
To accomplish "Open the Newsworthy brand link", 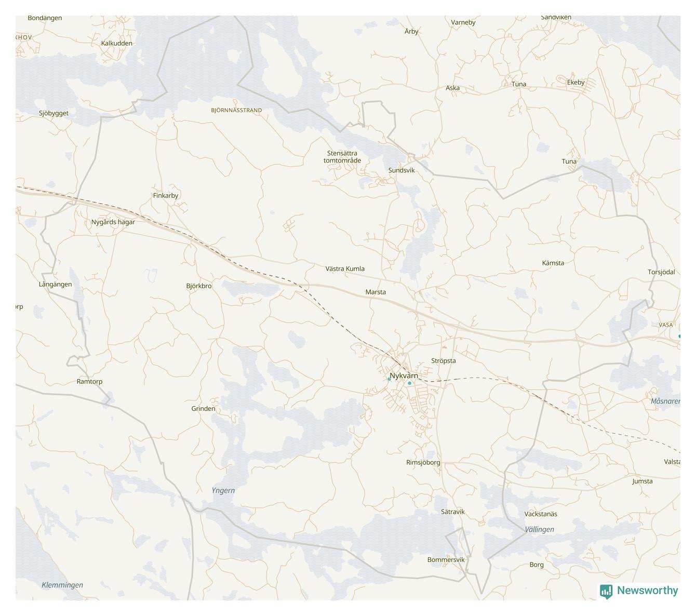I will (x=639, y=591).
